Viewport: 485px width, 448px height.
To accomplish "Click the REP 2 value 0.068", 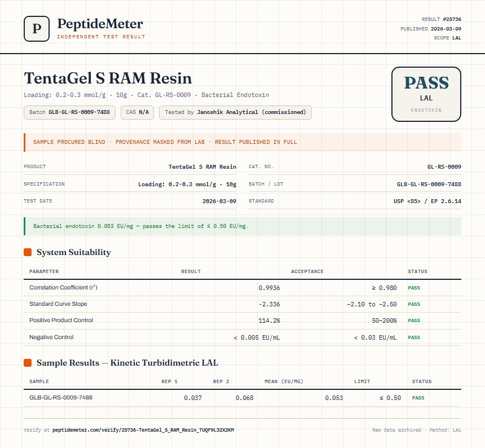I will tap(244, 398).
